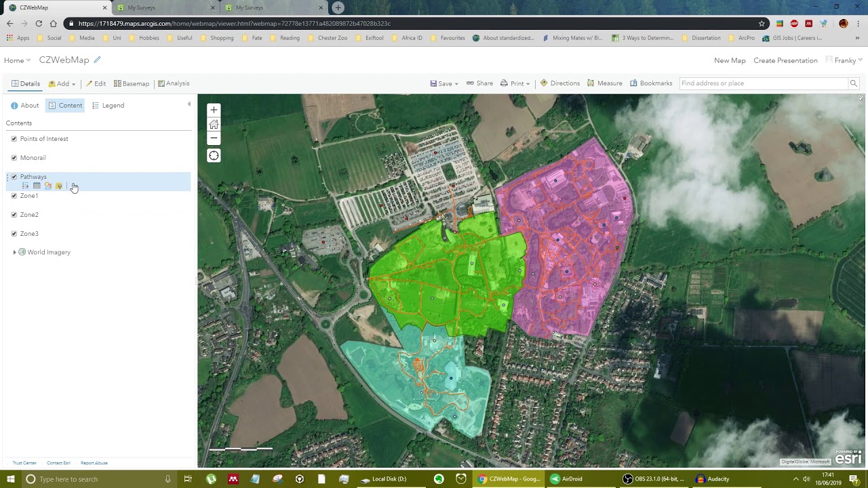Switch to About tab
Image resolution: width=868 pixels, height=488 pixels.
(x=25, y=105)
